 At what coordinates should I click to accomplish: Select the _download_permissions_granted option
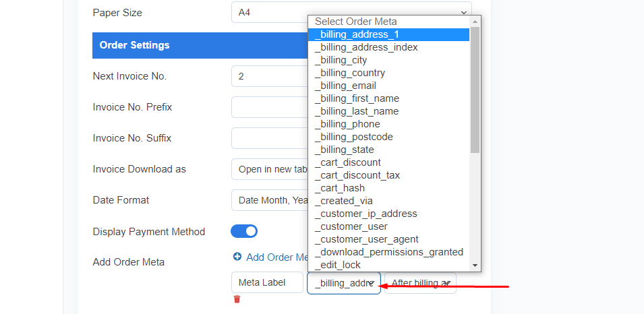388,251
